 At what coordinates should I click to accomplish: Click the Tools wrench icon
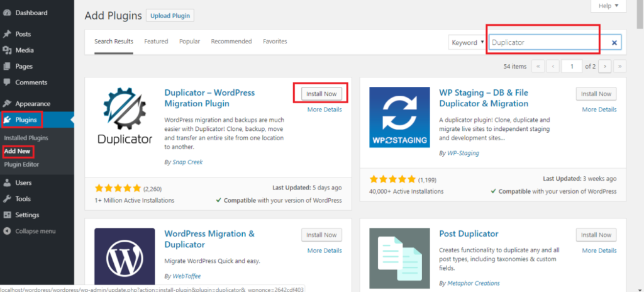pyautogui.click(x=6, y=199)
